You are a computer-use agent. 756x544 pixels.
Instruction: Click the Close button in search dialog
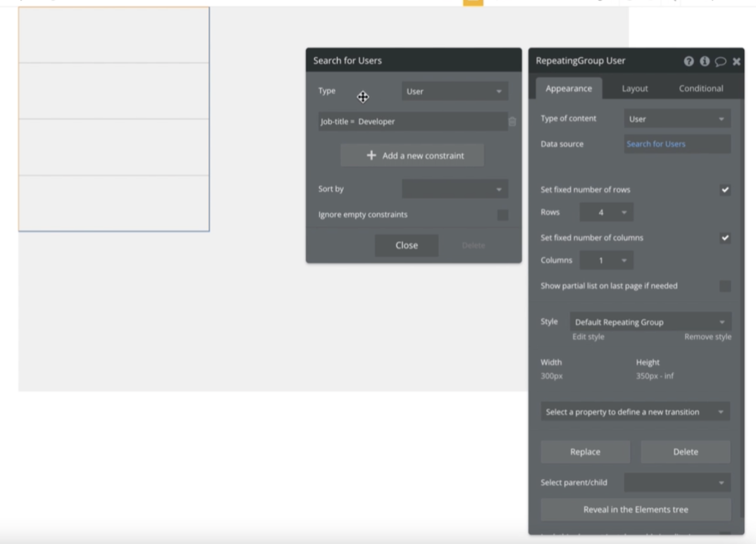point(406,245)
